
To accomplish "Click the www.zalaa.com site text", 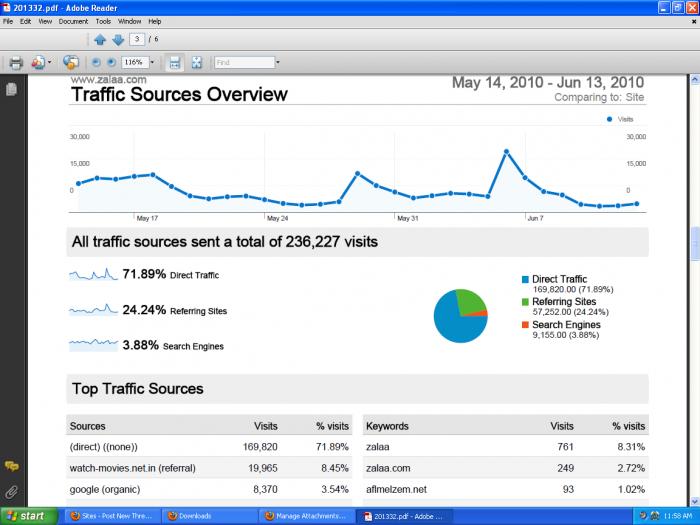I will 108,79.
